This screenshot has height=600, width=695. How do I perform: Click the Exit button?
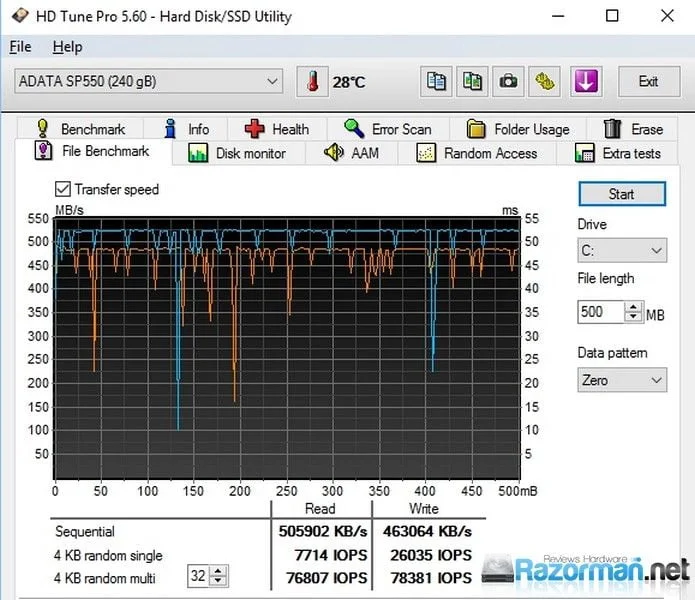[649, 82]
